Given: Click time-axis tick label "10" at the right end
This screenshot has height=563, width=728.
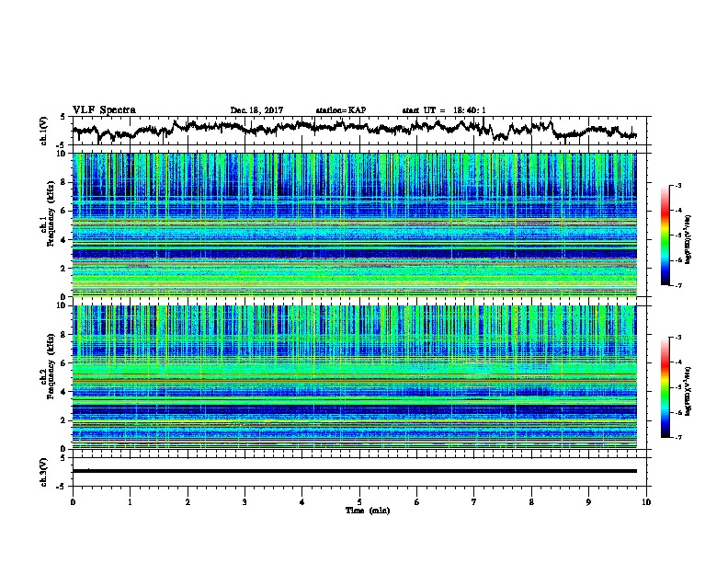Looking at the screenshot, I should coord(646,502).
